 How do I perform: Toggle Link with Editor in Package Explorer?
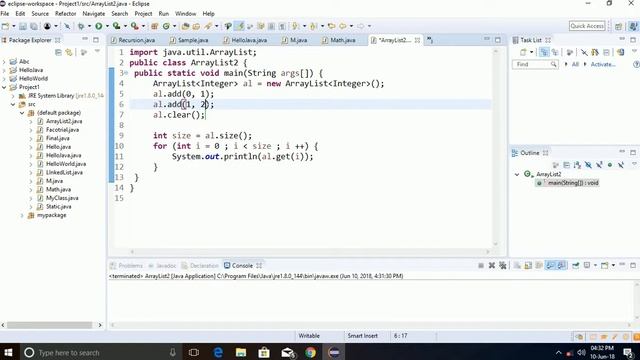[x=69, y=52]
